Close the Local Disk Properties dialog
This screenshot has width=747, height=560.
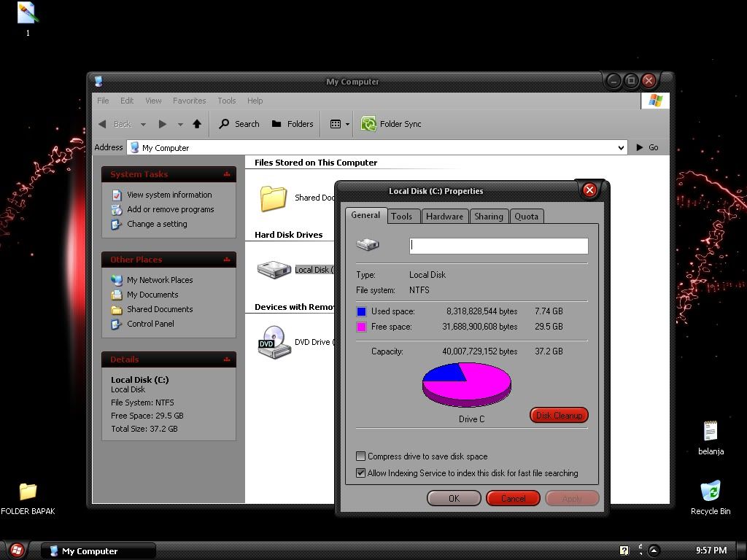coord(589,190)
